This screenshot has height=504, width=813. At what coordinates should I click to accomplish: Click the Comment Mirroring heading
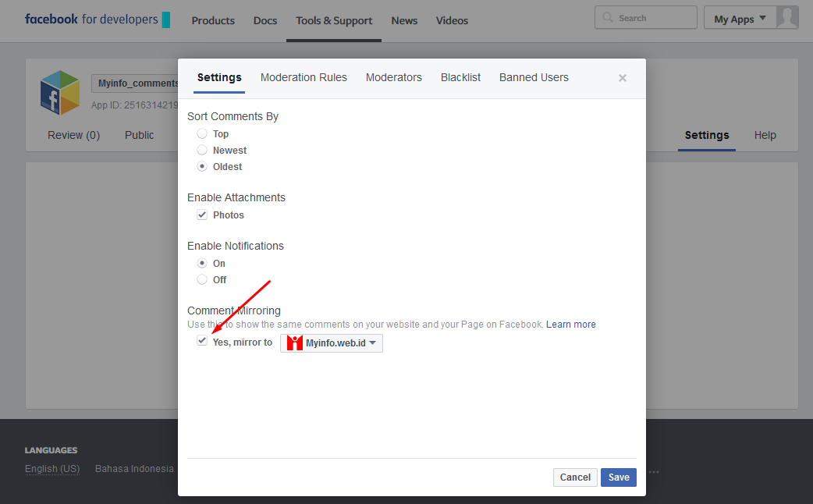click(234, 311)
